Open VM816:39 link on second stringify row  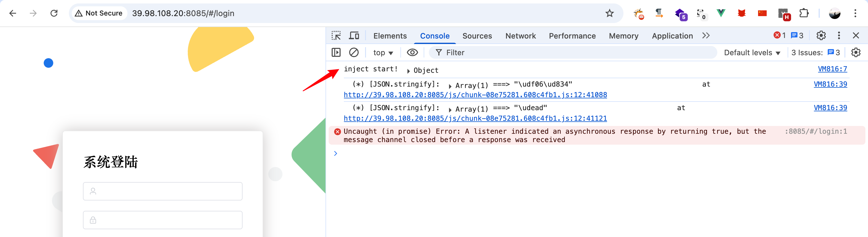click(x=830, y=108)
